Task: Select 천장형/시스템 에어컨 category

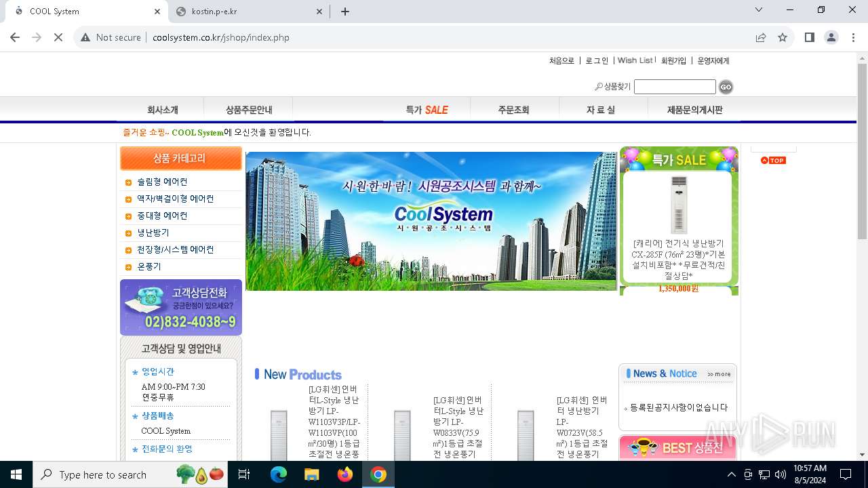Action: point(175,249)
